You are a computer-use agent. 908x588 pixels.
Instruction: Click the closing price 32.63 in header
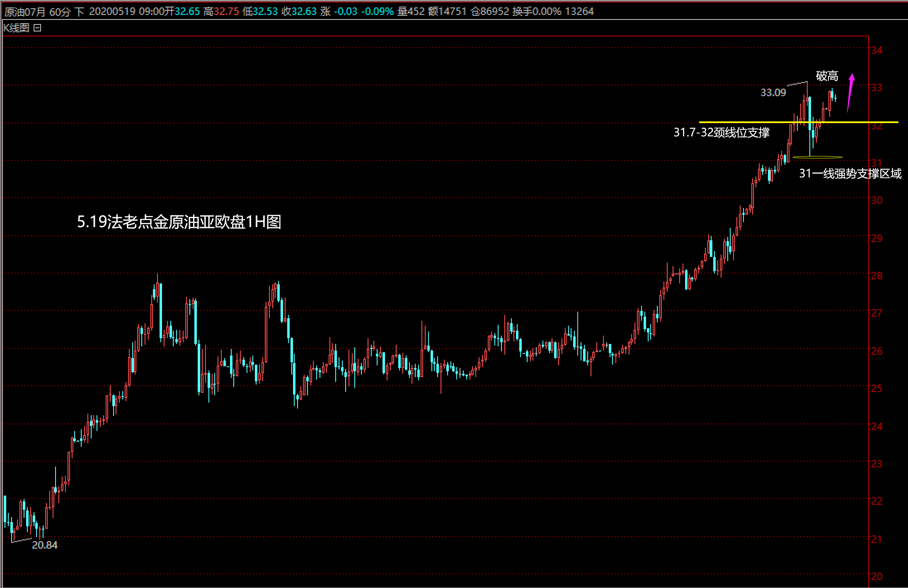[x=304, y=12]
